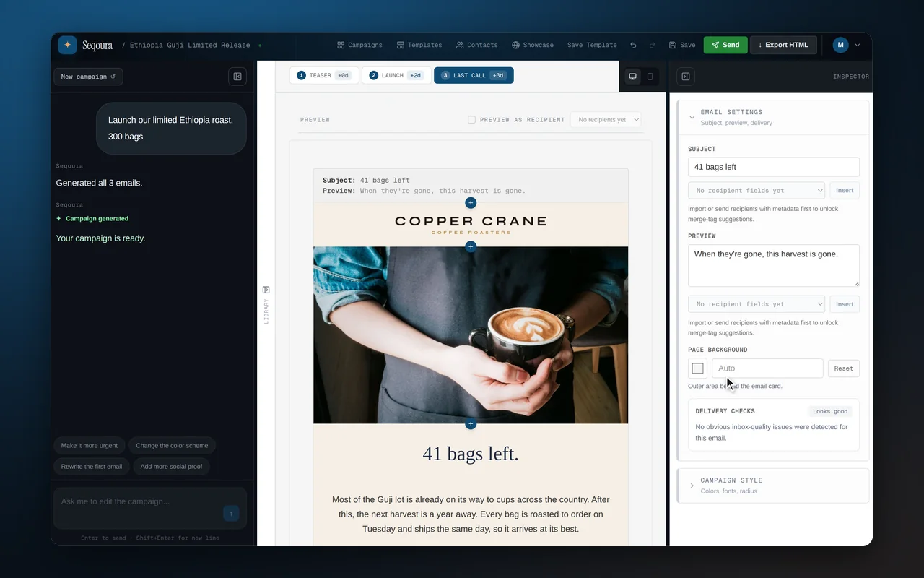Expand the Campaign Style section
The width and height of the screenshot is (924, 578).
click(x=773, y=486)
